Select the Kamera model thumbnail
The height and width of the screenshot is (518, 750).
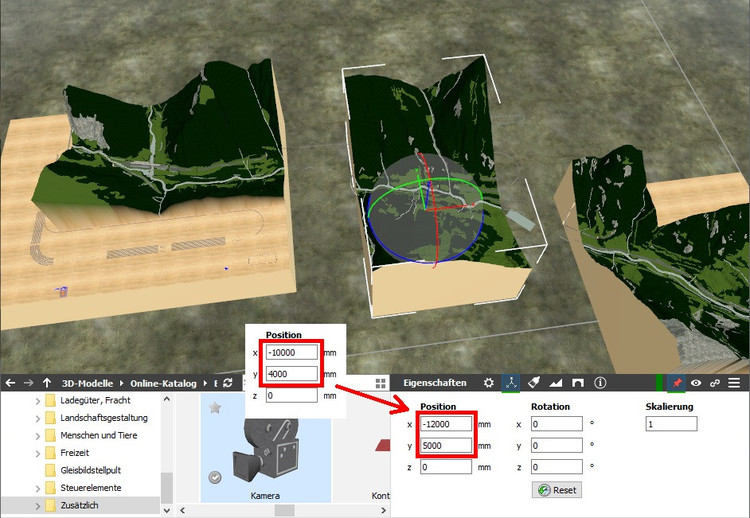pyautogui.click(x=265, y=448)
